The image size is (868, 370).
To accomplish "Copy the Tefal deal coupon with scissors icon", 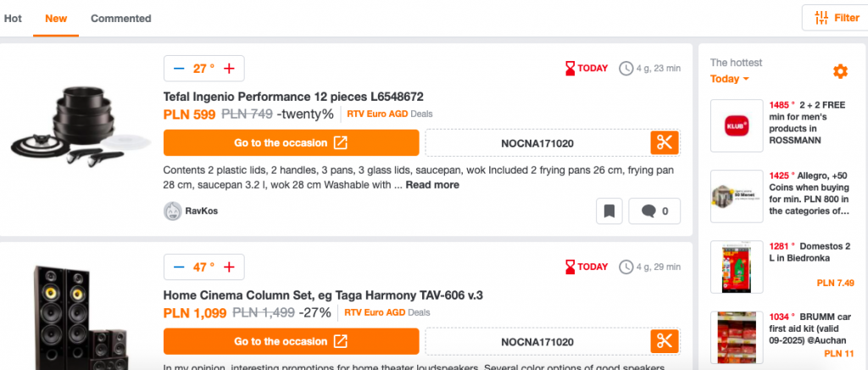I will (665, 143).
